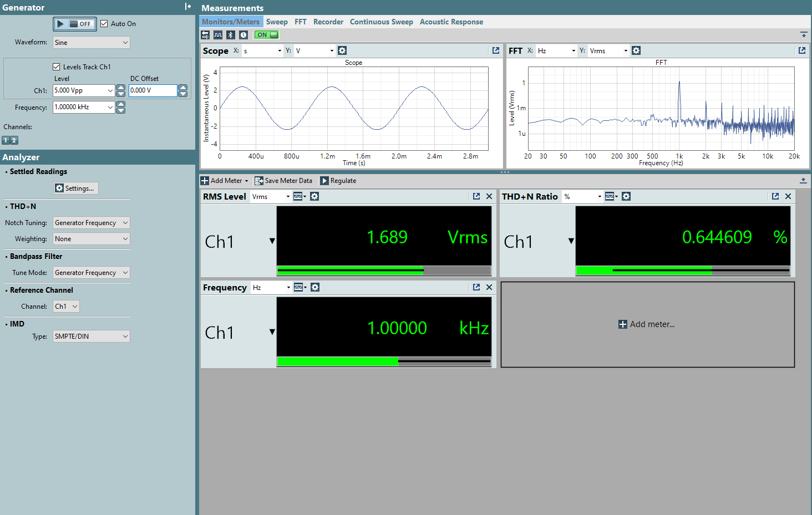The height and width of the screenshot is (515, 812).
Task: Collapse the Generator panel with arrow icon
Action: pos(188,7)
